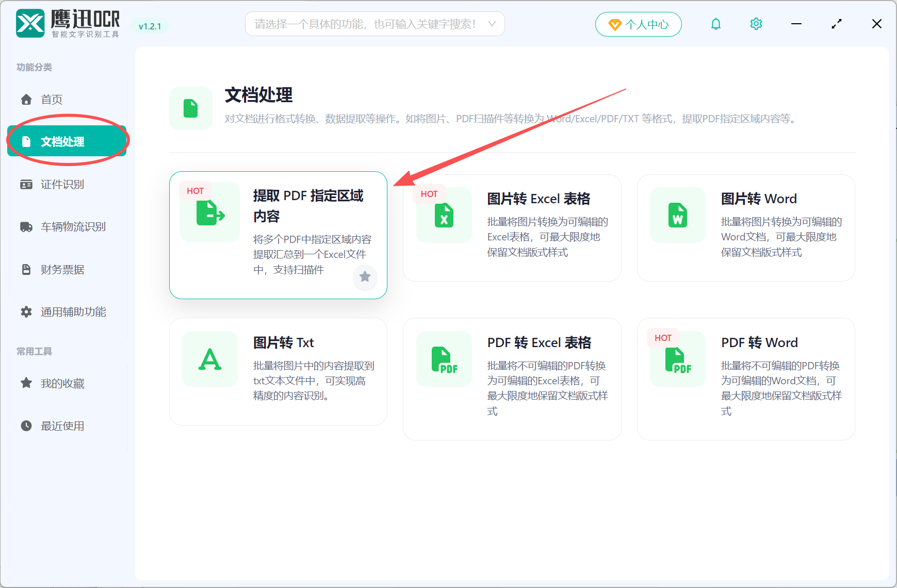
Task: Click the PDF icon in PDF 转 Word
Action: coord(678,359)
